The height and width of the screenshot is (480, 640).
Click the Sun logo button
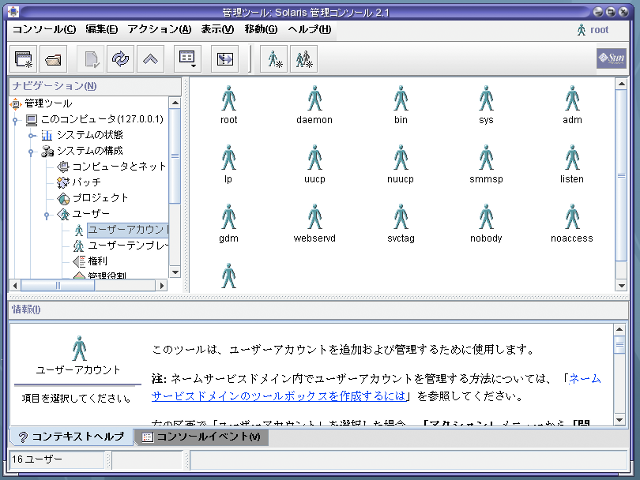(x=611, y=58)
